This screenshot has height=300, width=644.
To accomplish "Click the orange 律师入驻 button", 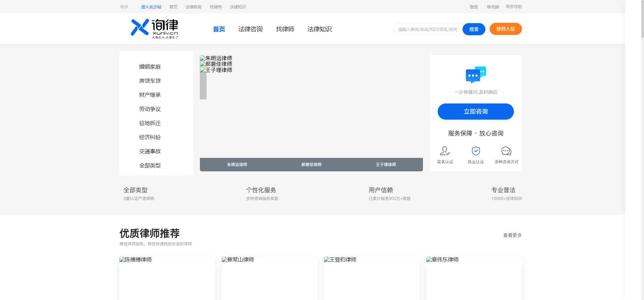I will point(505,29).
